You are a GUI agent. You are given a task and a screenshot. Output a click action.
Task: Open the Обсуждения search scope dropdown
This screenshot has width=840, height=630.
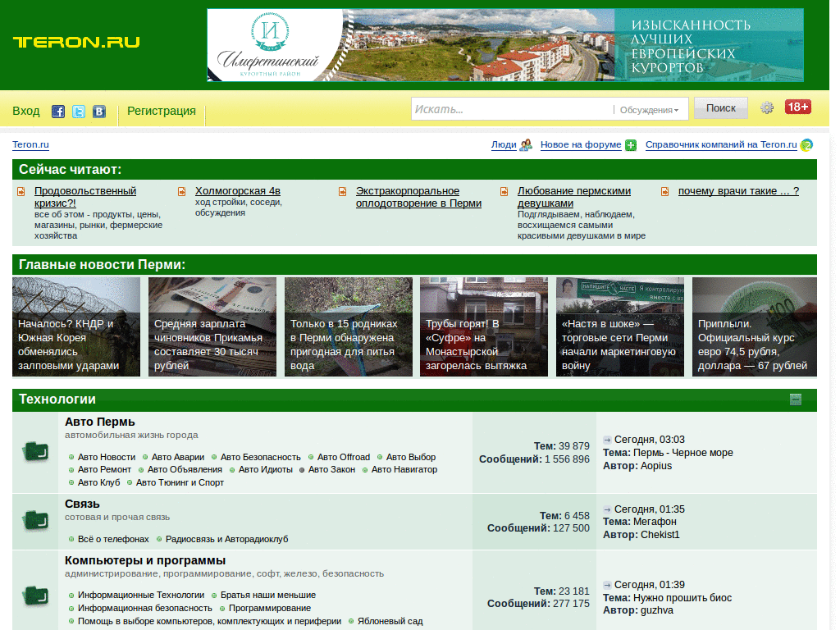649,110
